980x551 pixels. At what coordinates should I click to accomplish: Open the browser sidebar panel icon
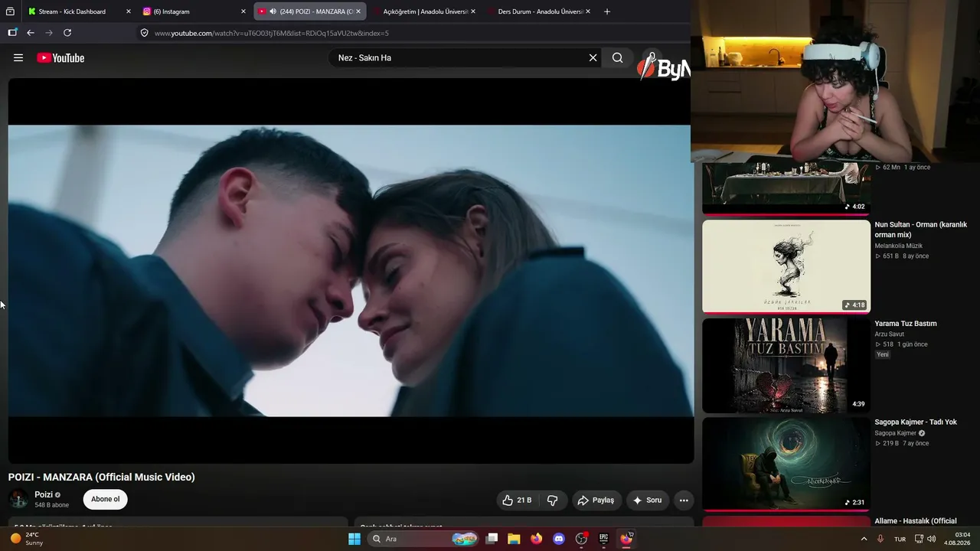(x=12, y=33)
